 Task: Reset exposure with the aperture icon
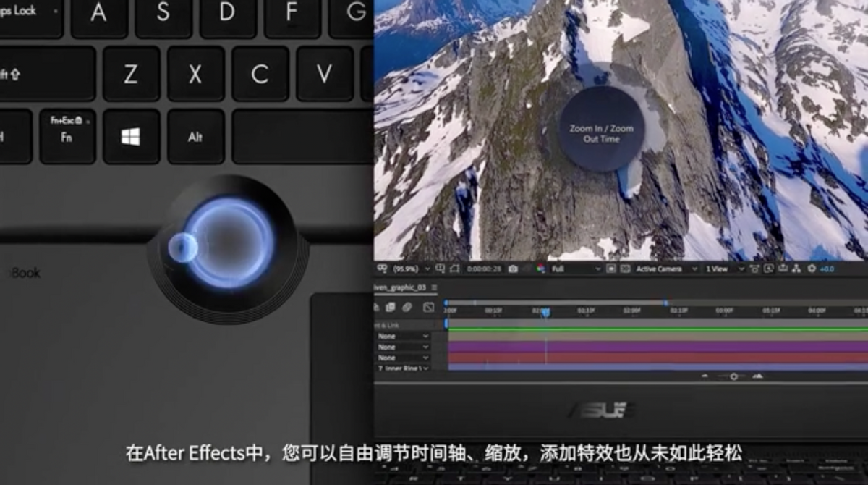(x=812, y=269)
